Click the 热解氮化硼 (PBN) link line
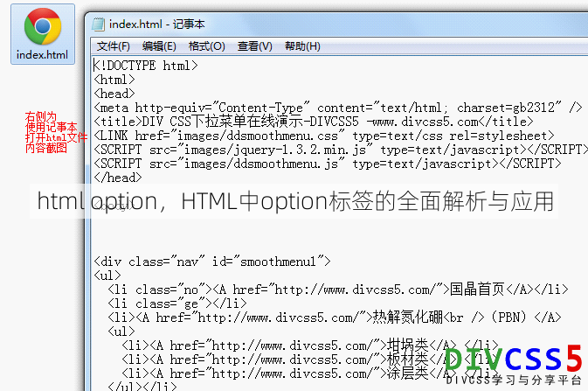 [334, 318]
